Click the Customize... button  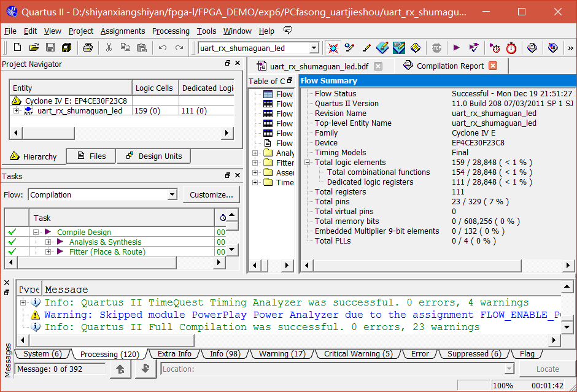tap(211, 194)
